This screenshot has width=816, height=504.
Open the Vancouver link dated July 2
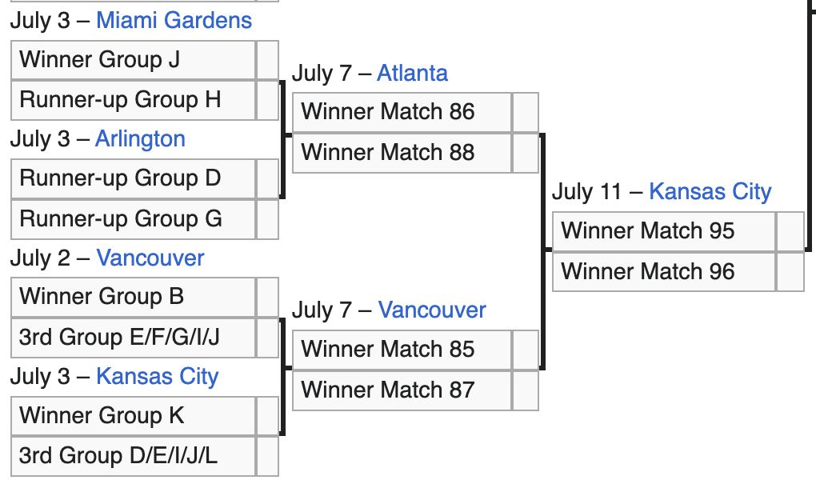pos(150,258)
